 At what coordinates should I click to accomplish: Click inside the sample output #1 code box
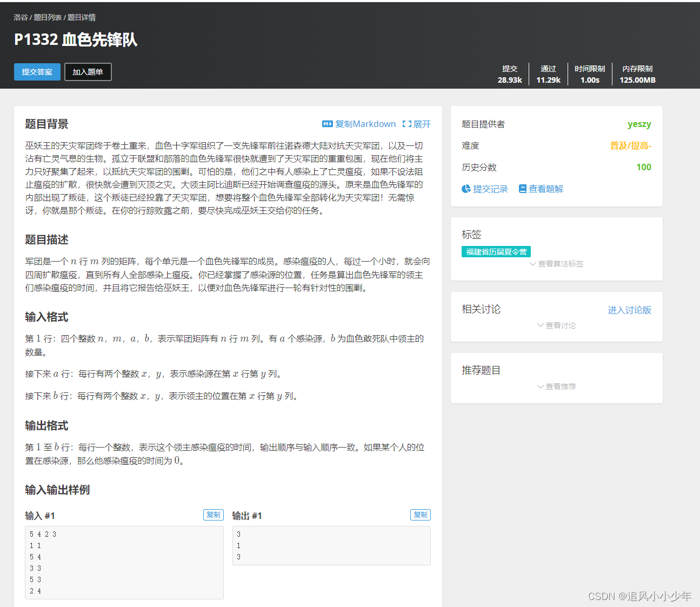click(x=331, y=545)
